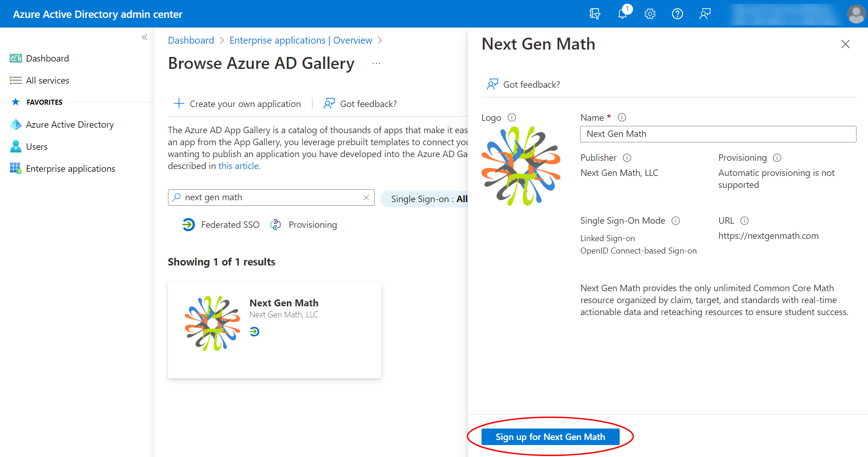Viewport: 868px width, 457px height.
Task: Click the 'Linked Sign-on' text
Action: pos(608,238)
